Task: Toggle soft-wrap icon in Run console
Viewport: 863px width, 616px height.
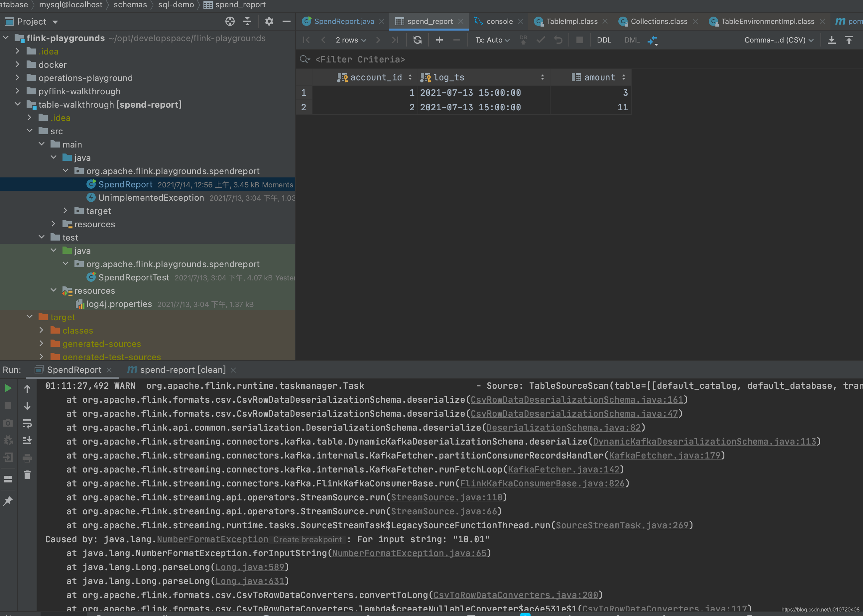Action: tap(27, 423)
